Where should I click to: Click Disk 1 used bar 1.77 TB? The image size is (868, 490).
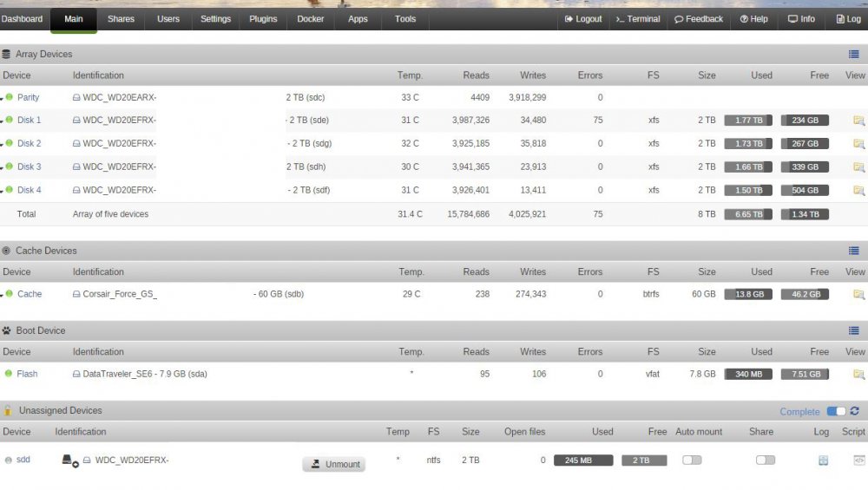748,120
